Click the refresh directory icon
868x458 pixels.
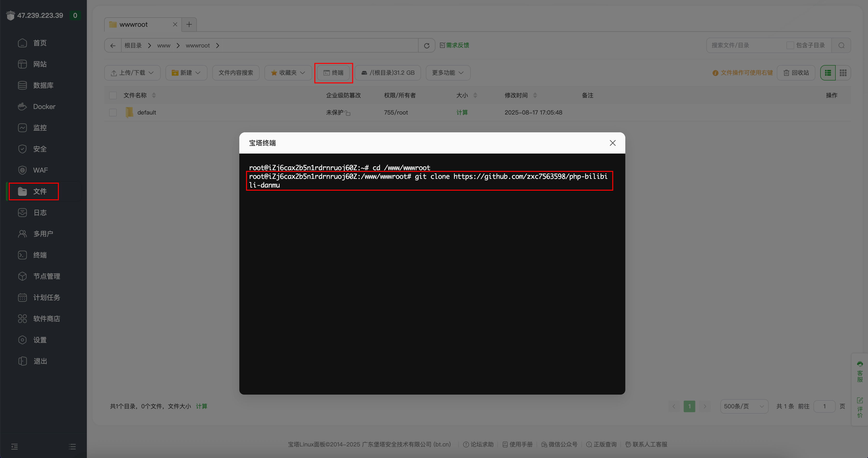tap(427, 46)
